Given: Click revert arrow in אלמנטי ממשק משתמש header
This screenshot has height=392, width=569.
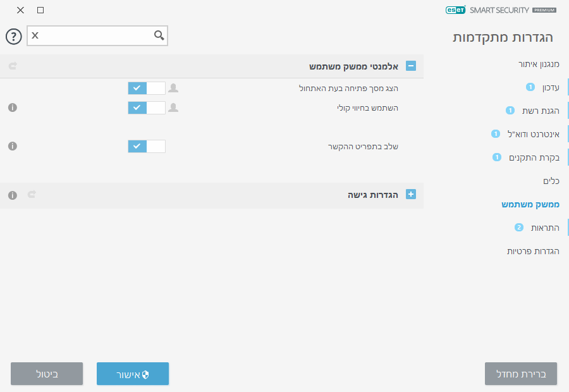Looking at the screenshot, I should pyautogui.click(x=13, y=66).
